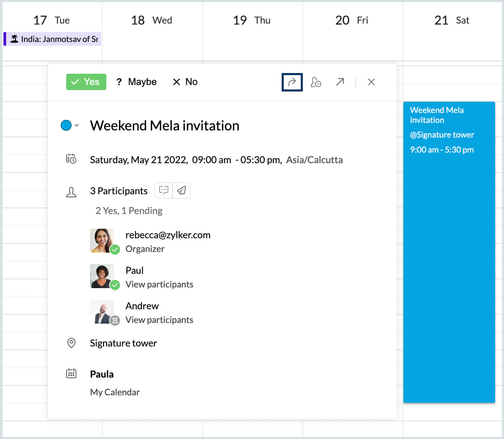Click the send email to participants icon
Viewport: 504px width, 439px height.
(x=181, y=190)
